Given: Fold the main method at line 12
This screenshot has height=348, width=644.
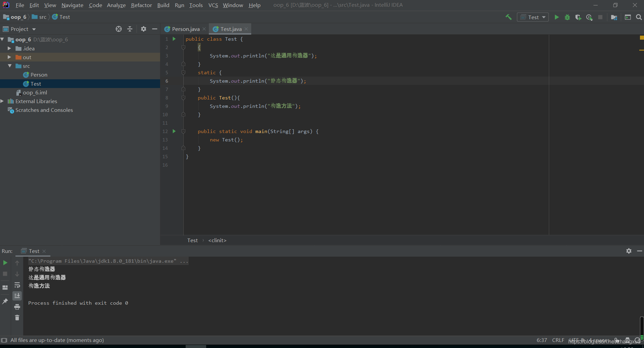Looking at the screenshot, I should (183, 131).
